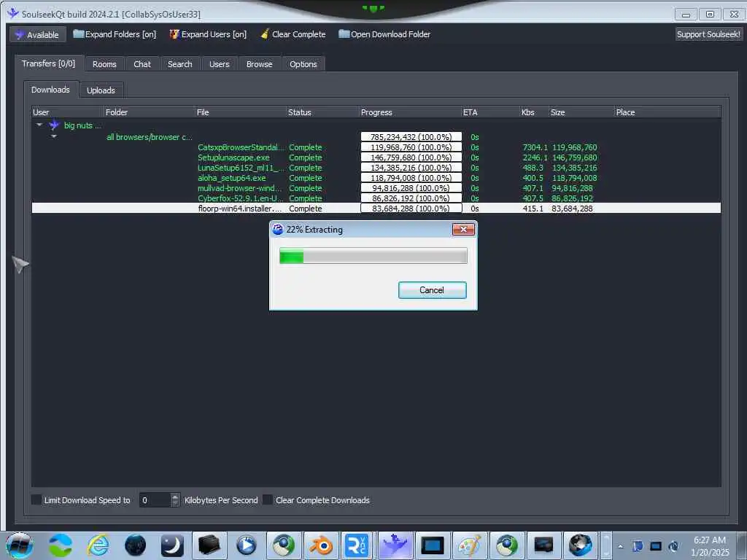The height and width of the screenshot is (560, 747).
Task: Switch to the Chat tab
Action: (x=142, y=64)
